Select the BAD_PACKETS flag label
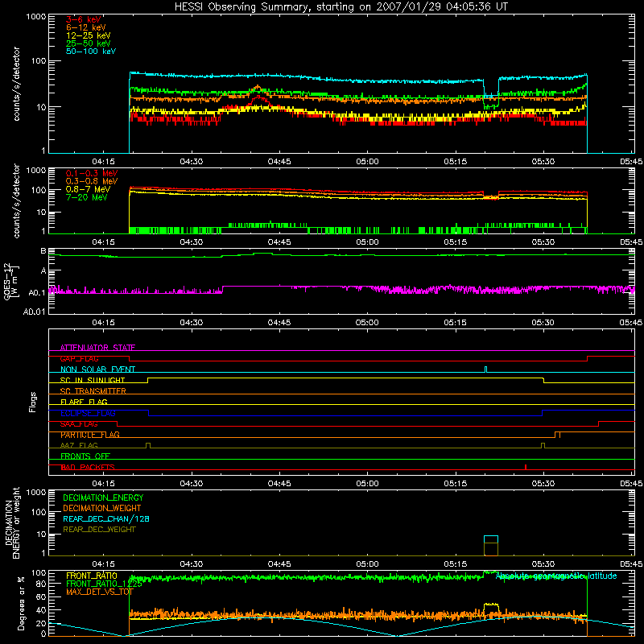This screenshot has width=644, height=644. click(88, 467)
